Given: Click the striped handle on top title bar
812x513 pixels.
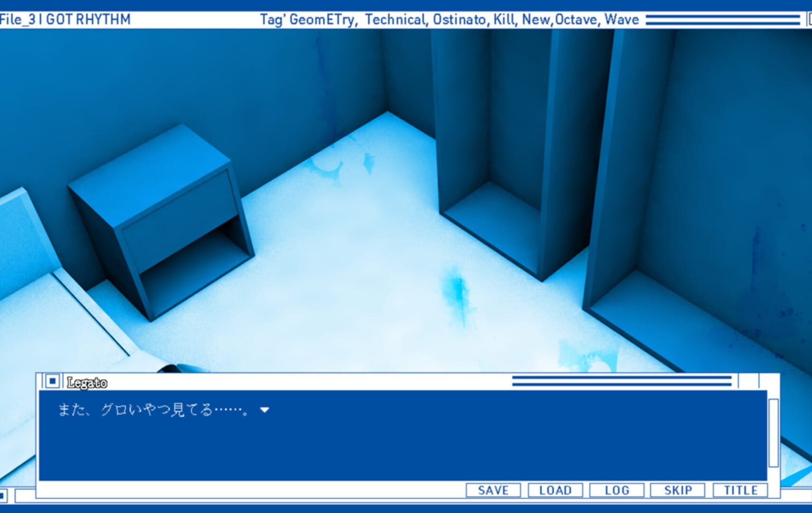Looking at the screenshot, I should click(722, 19).
